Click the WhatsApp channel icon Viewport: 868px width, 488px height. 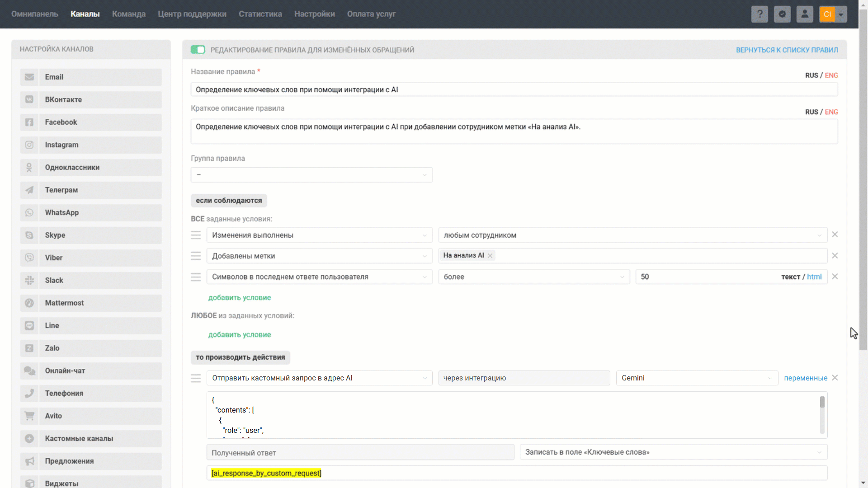(29, 213)
